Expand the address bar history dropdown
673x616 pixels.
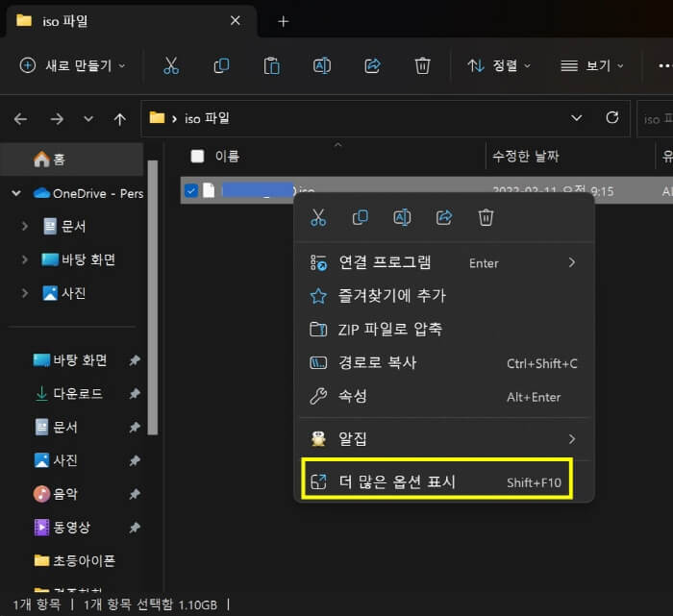click(577, 117)
